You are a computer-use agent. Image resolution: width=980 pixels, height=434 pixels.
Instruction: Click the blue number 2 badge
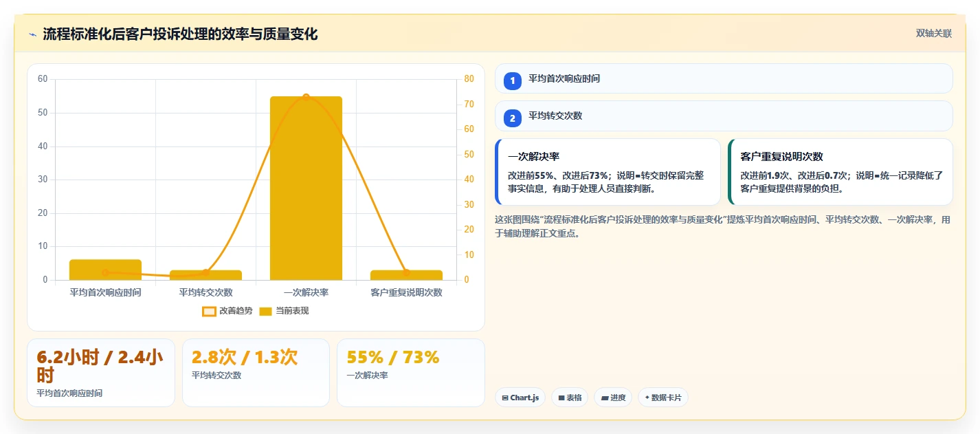(x=512, y=118)
